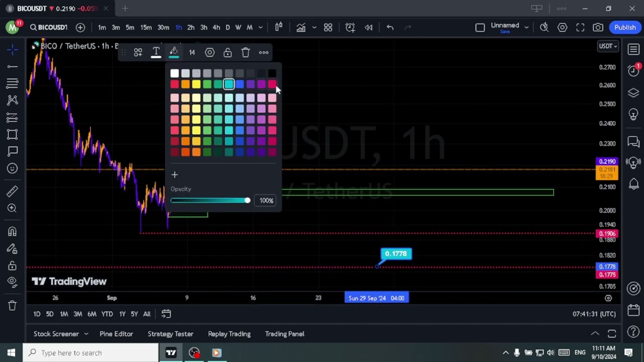Open more options in floating toolbar
The width and height of the screenshot is (644, 362).
click(264, 52)
